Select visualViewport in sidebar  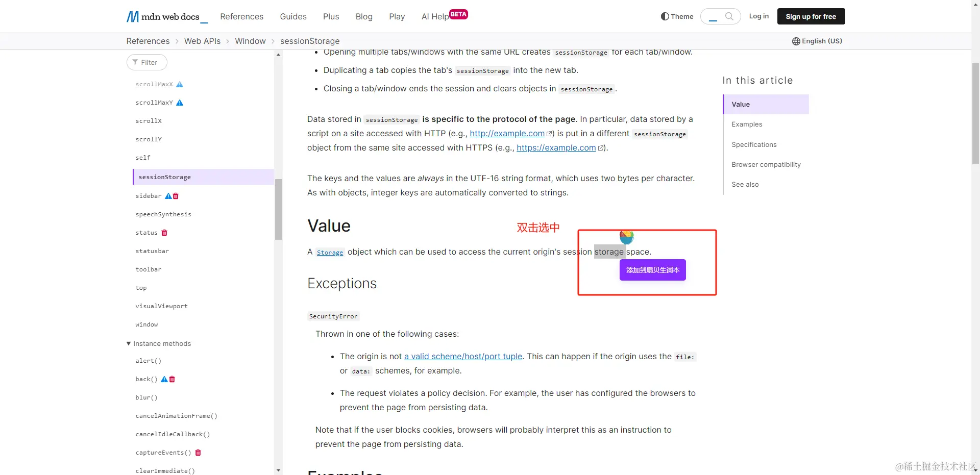[x=161, y=306]
